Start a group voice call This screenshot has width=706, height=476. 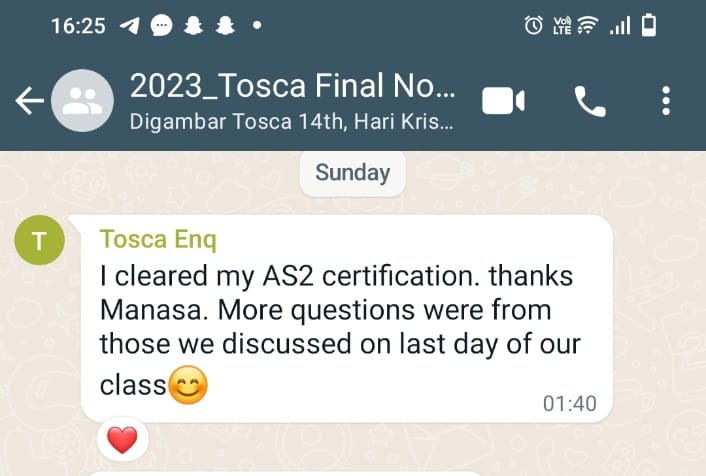coord(590,101)
